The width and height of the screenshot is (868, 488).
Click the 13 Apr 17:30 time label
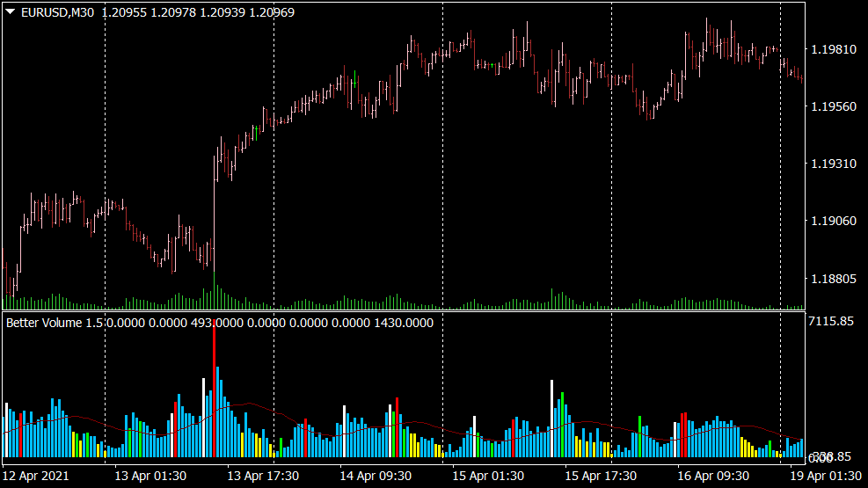pos(263,476)
